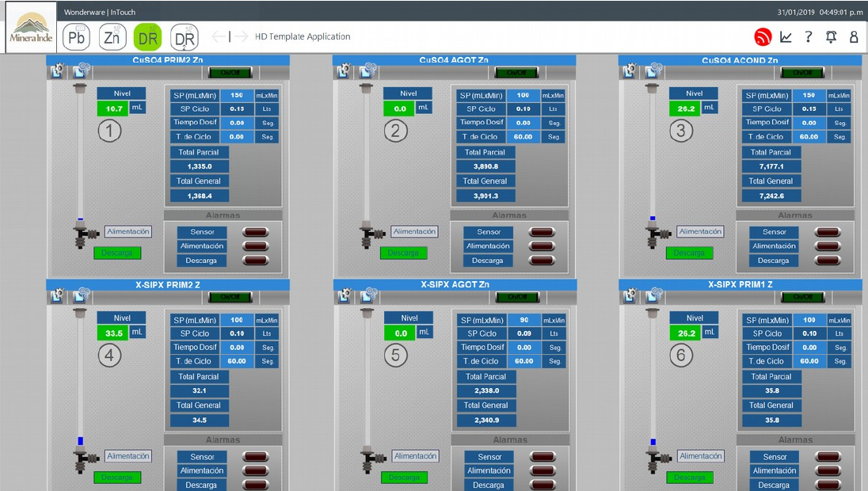Navigate forward with the right arrow

point(241,37)
